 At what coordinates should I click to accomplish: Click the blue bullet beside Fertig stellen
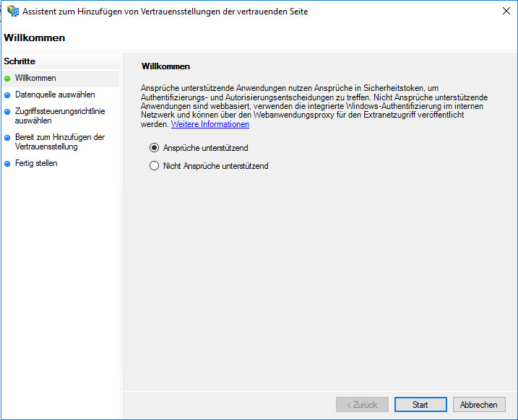coord(8,164)
